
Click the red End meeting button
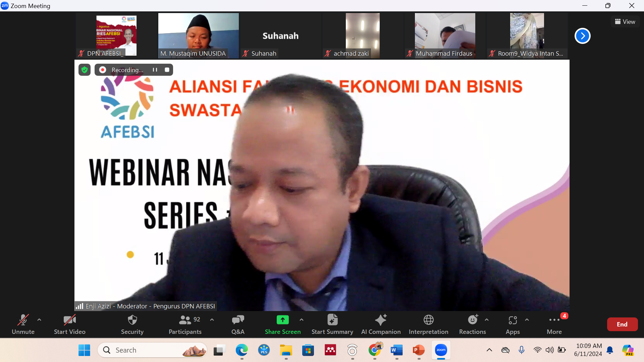(622, 324)
